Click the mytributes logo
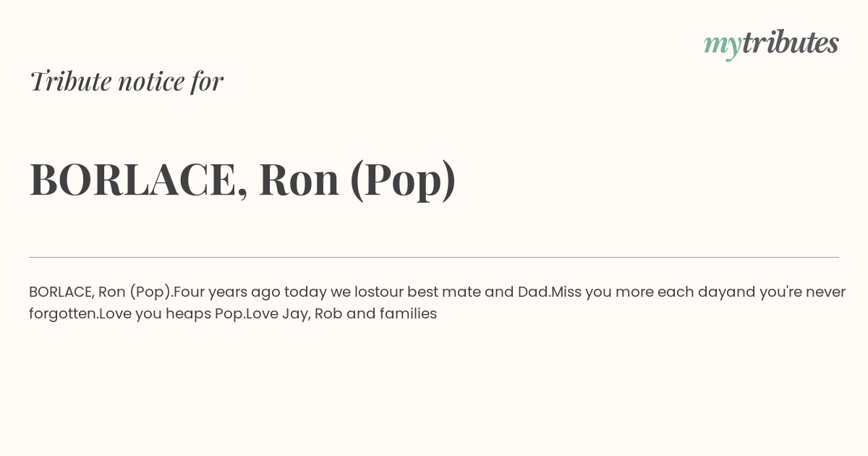Image resolution: width=868 pixels, height=456 pixels. (x=771, y=44)
